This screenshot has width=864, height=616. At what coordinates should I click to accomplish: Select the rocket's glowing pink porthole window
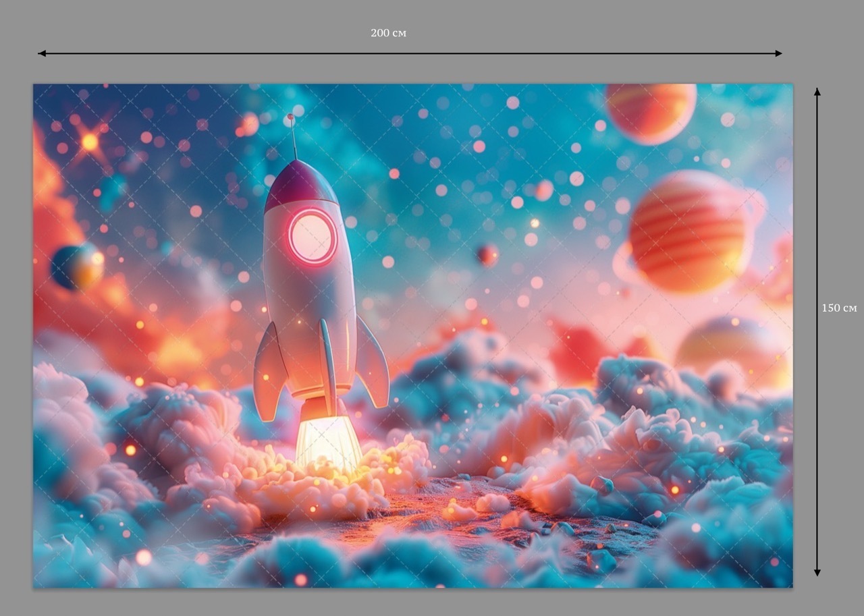click(x=313, y=237)
